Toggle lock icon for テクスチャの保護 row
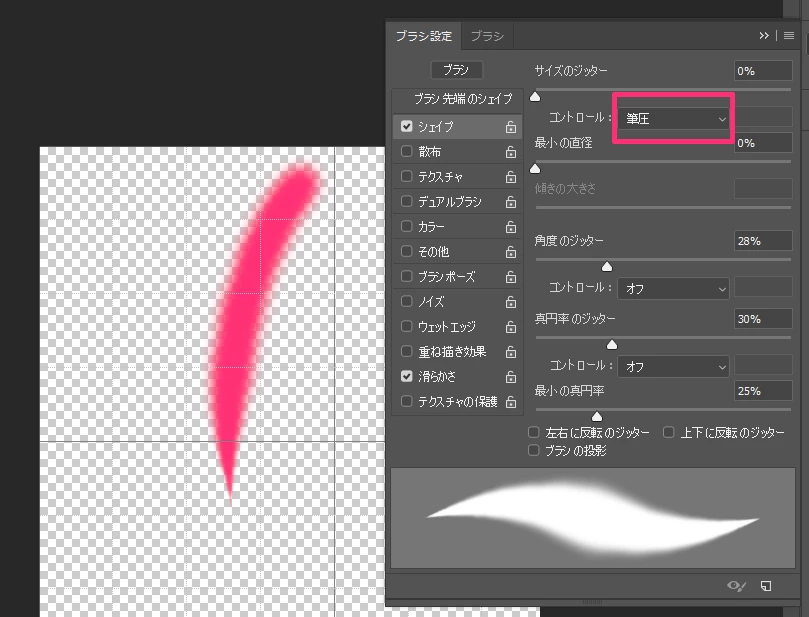The height and width of the screenshot is (617, 809). point(510,402)
